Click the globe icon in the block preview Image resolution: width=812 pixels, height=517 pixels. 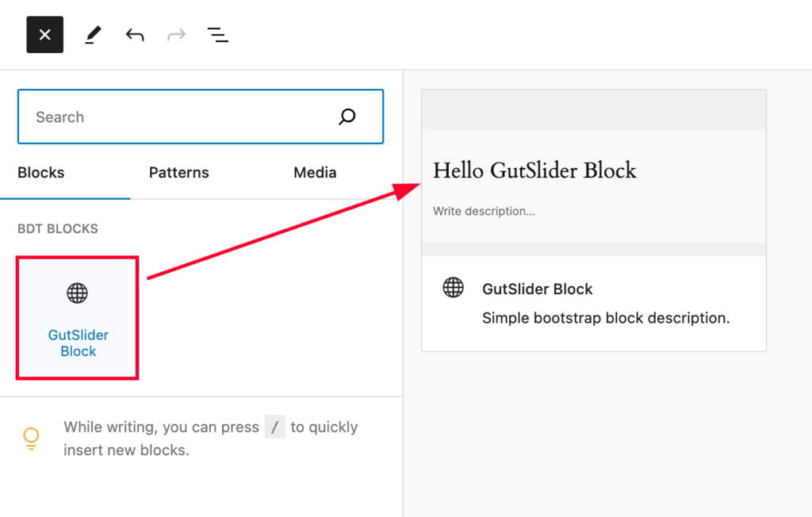(453, 288)
